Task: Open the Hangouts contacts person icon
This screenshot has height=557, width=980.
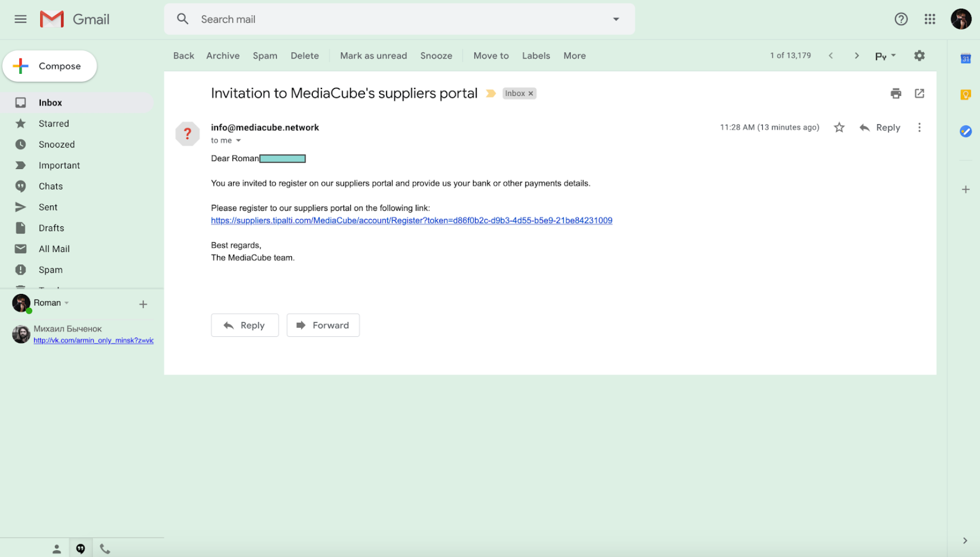Action: click(57, 548)
